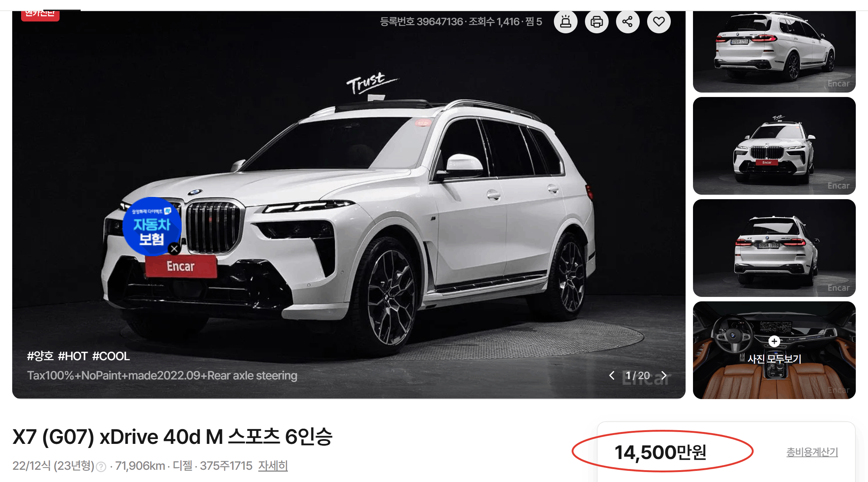The width and height of the screenshot is (868, 482).
Task: Click the 1/20 photo counter
Action: [x=638, y=376]
